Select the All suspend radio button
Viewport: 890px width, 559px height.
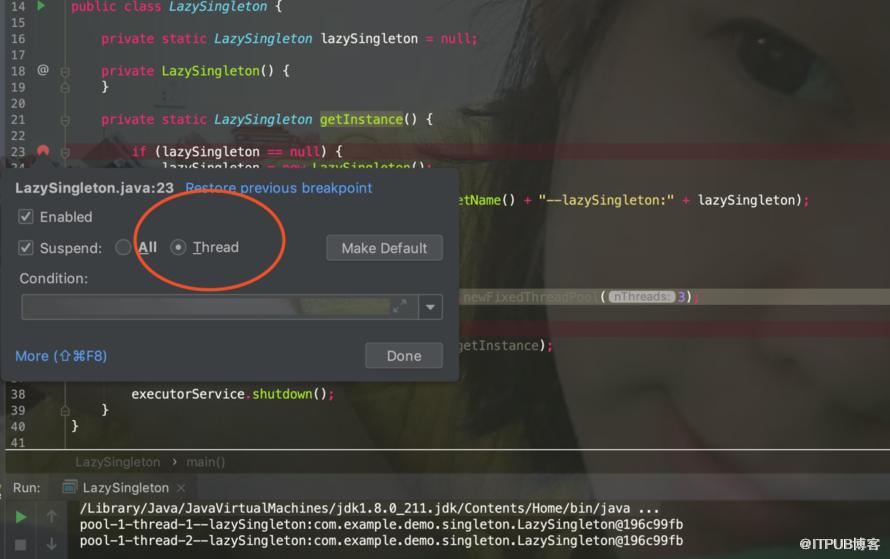[123, 247]
